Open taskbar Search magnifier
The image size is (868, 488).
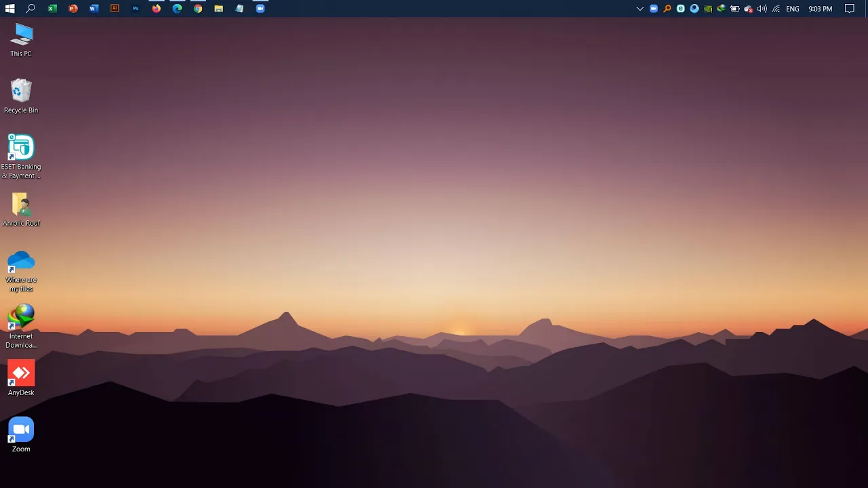(31, 9)
